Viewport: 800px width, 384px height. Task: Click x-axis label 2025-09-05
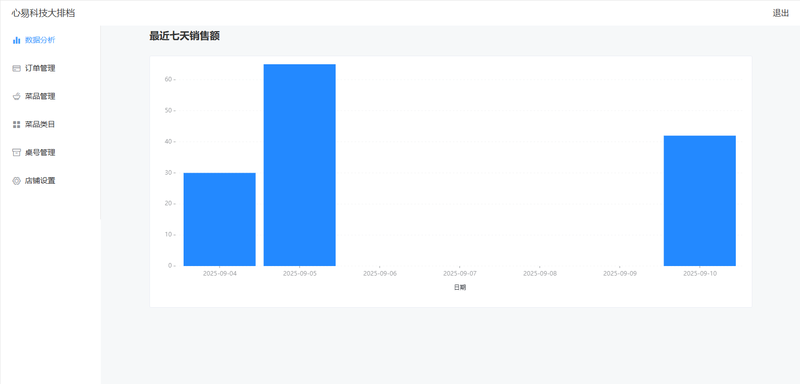[300, 274]
